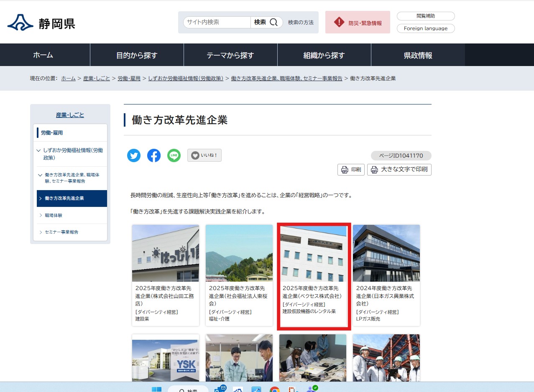
Task: Open the highlighted ベクセス株式会社 company card
Action: (x=313, y=275)
